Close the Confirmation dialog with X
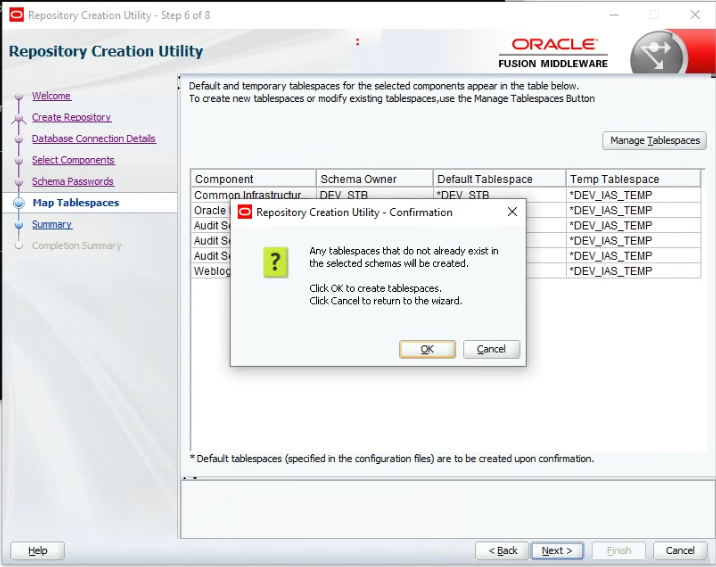Image resolution: width=716 pixels, height=567 pixels. [x=512, y=211]
